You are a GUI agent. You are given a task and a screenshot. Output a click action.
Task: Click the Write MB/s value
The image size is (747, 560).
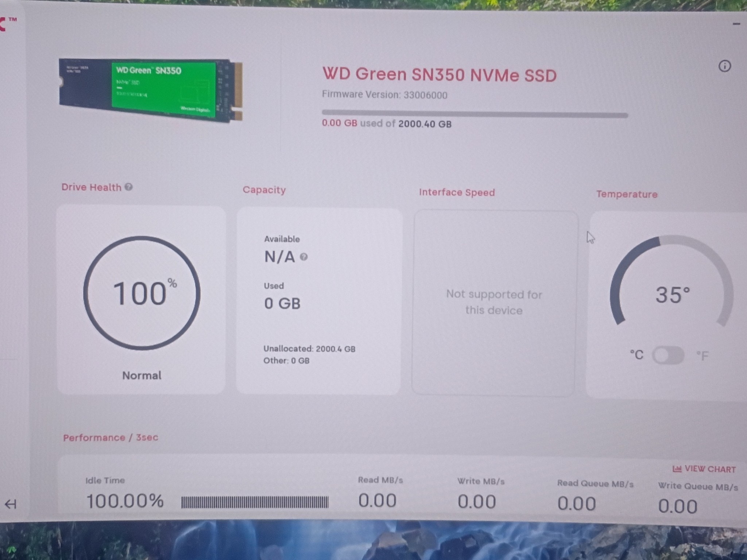click(x=477, y=502)
